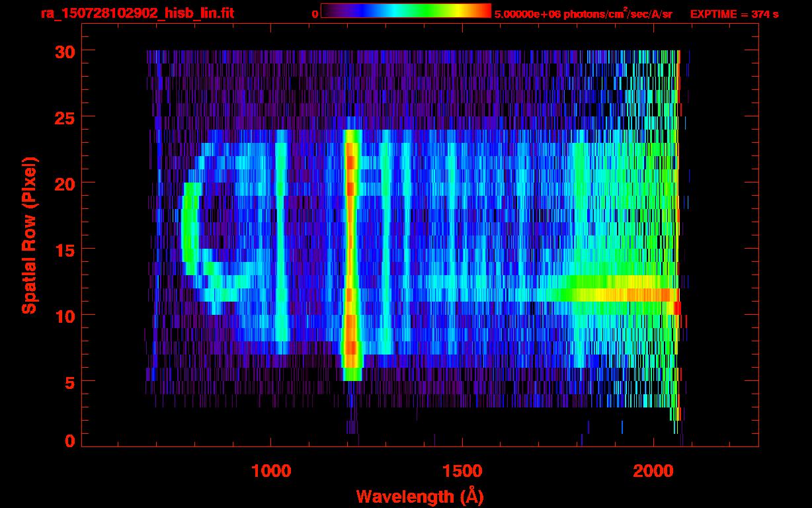Click the file name ra_150728102902_hisb_lin.fit
Screen dimensions: 812x508
(x=136, y=14)
